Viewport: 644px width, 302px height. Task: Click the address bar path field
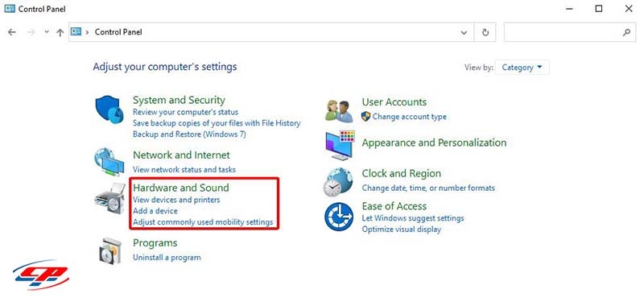[x=271, y=32]
